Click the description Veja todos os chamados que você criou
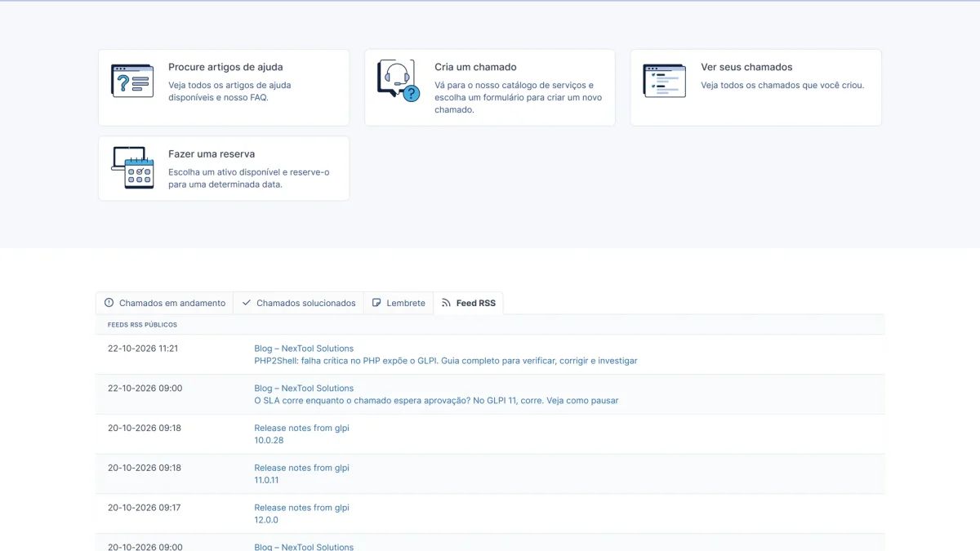Image resolution: width=980 pixels, height=551 pixels. click(x=782, y=85)
